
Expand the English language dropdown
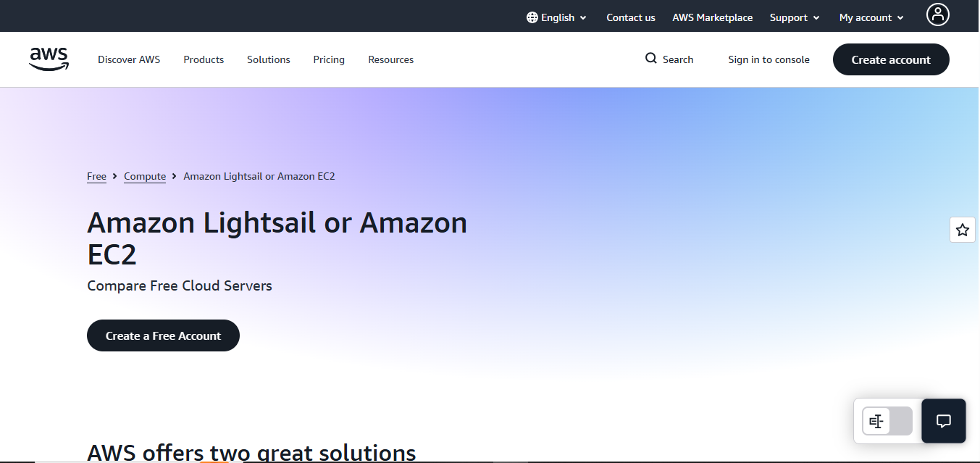coord(557,17)
